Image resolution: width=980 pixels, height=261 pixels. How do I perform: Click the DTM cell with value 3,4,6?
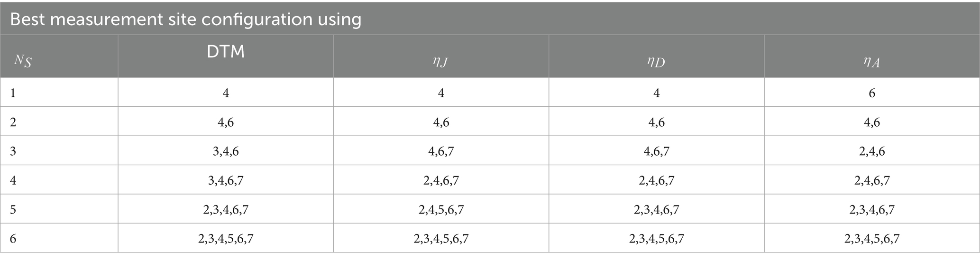(x=226, y=151)
